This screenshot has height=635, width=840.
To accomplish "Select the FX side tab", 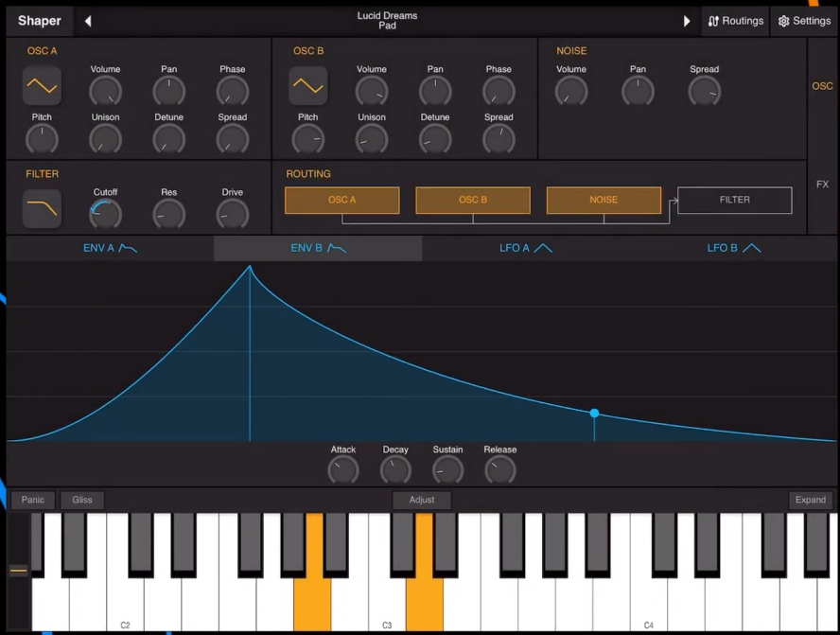I will (822, 185).
